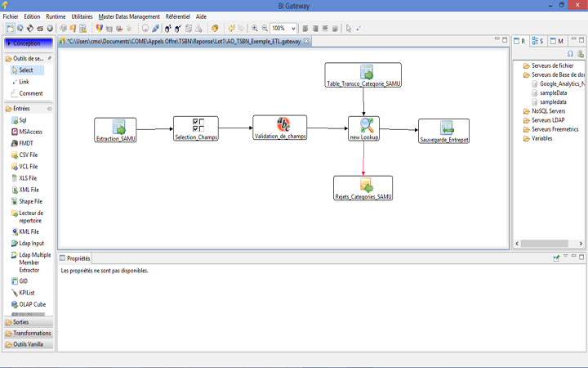
Task: Select the MSAccess input tool
Action: pyautogui.click(x=27, y=132)
